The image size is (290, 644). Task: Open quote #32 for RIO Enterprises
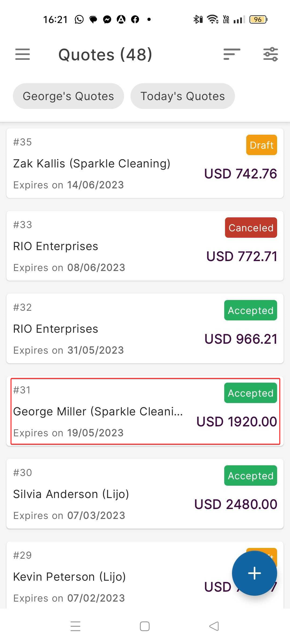[107, 329]
